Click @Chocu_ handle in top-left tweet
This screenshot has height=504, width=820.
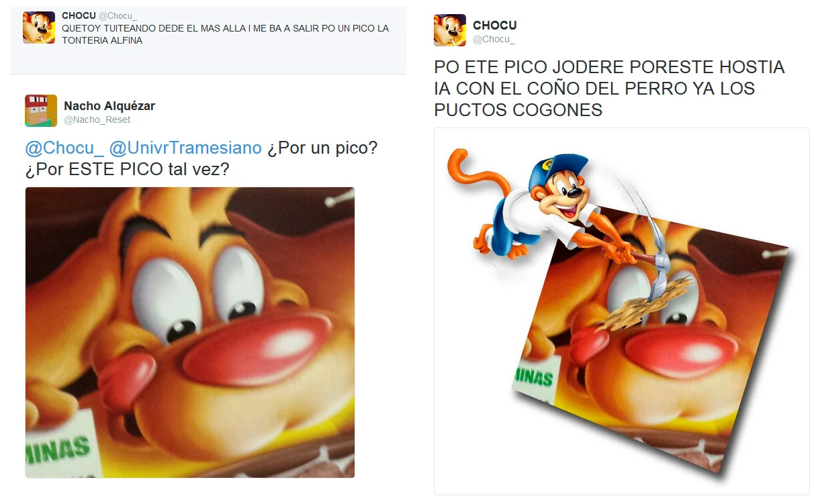click(118, 16)
